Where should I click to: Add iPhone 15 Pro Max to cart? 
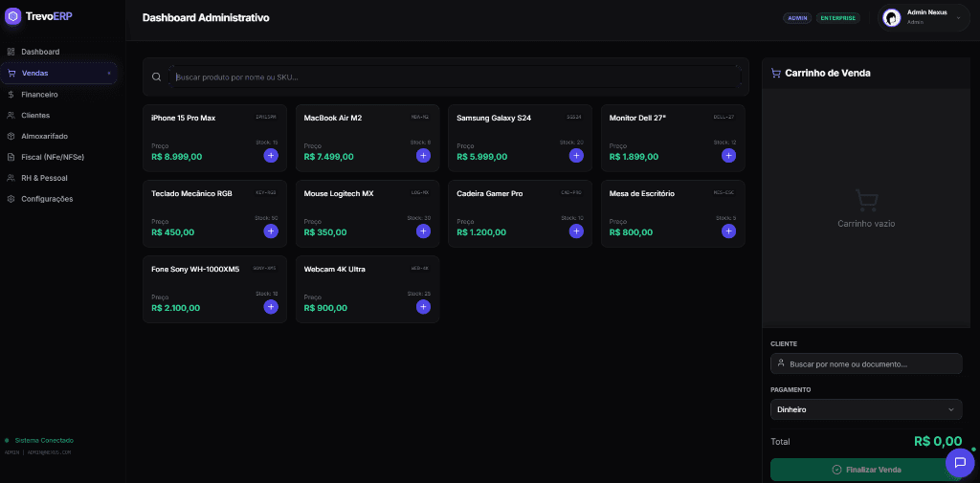click(x=271, y=155)
